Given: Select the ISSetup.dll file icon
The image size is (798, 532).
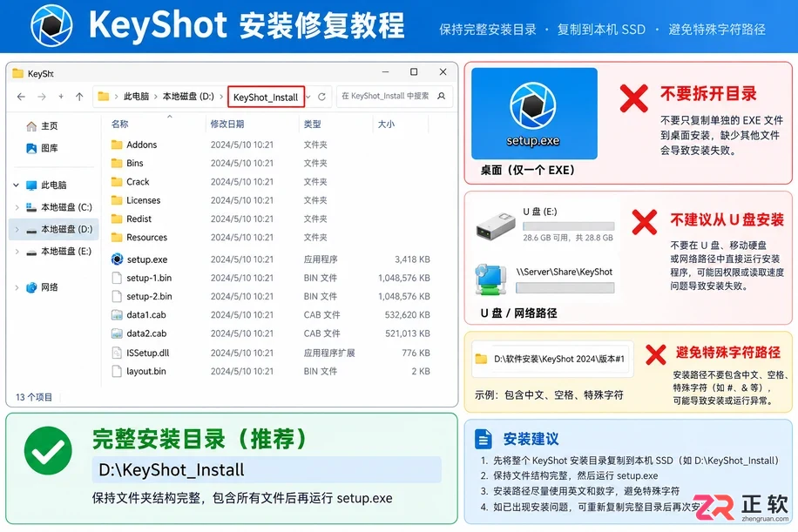Looking at the screenshot, I should [x=117, y=353].
